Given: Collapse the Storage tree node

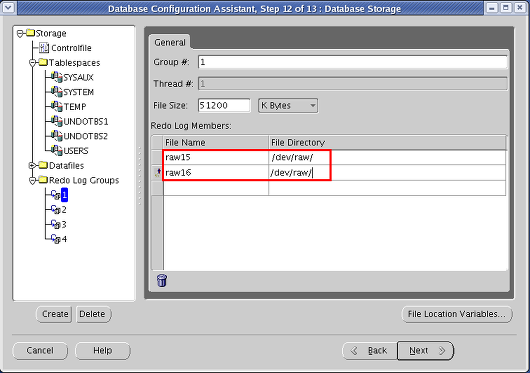Looking at the screenshot, I should (x=20, y=33).
